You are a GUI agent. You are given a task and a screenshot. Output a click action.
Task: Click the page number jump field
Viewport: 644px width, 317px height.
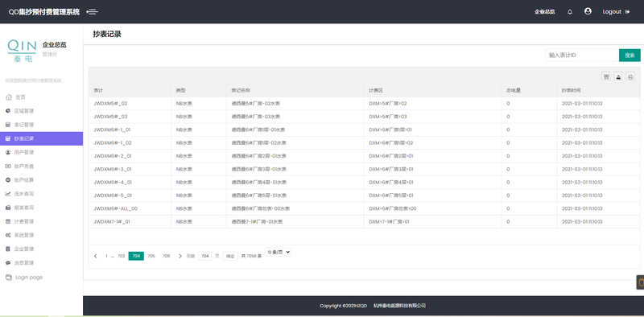click(205, 256)
